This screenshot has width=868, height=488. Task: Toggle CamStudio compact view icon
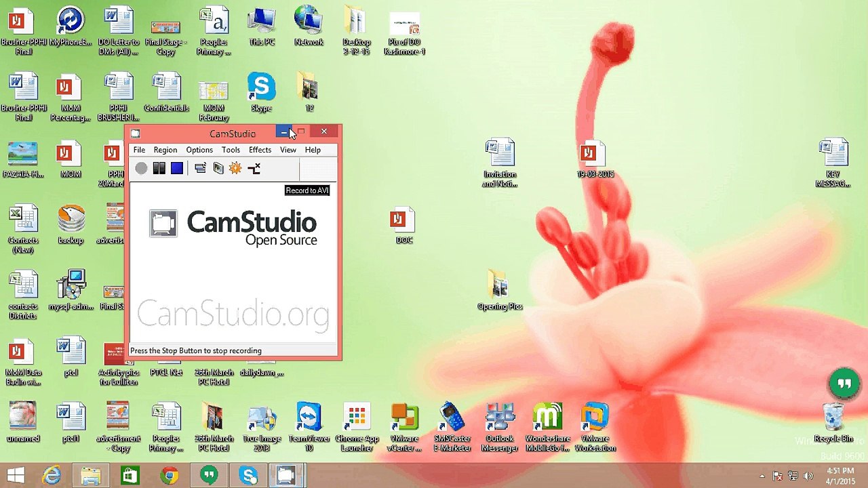point(200,168)
